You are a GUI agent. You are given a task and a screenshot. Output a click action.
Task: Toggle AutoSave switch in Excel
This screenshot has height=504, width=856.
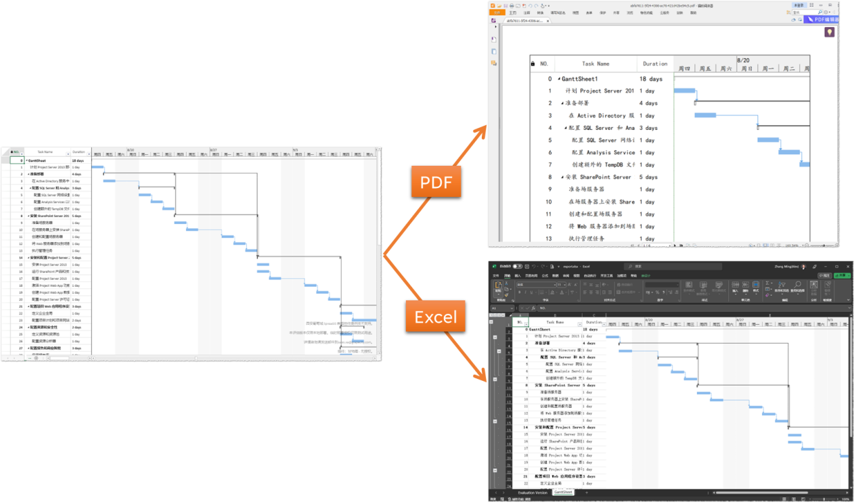click(x=518, y=267)
